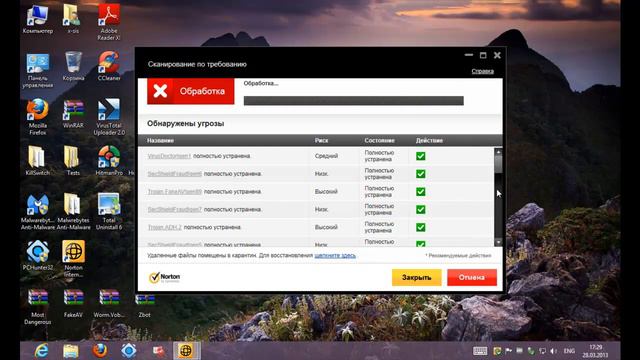Toggle the action checkbox for Trojan.FakeAV!gen89

point(420,191)
